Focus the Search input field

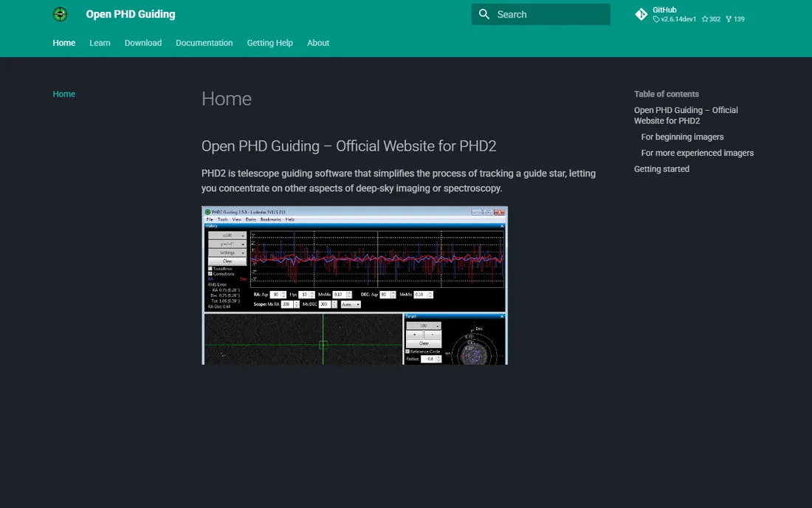pyautogui.click(x=540, y=14)
